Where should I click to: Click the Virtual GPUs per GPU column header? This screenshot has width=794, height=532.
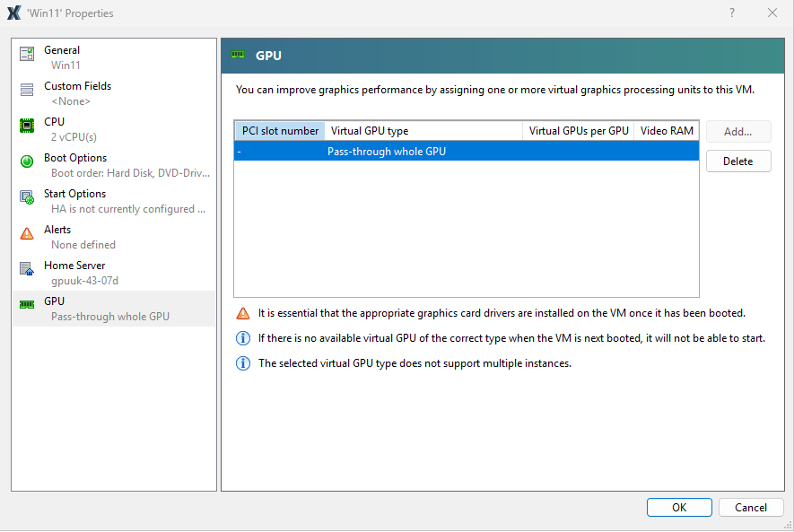click(579, 131)
